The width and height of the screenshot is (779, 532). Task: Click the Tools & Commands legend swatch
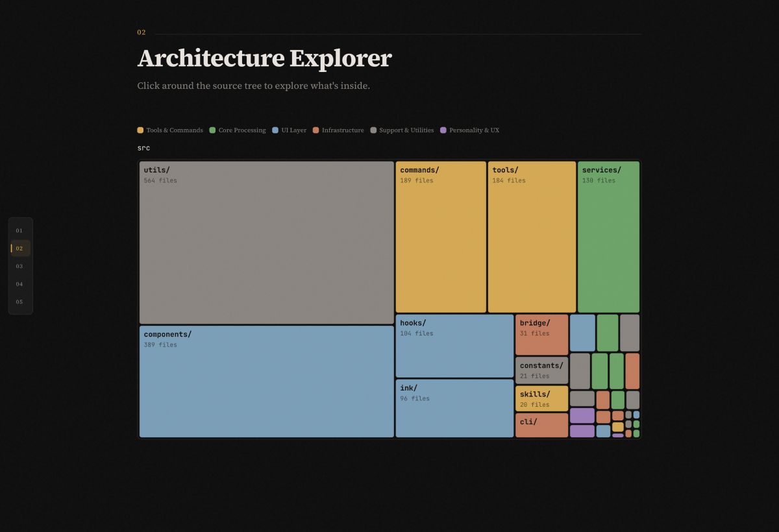coord(141,130)
